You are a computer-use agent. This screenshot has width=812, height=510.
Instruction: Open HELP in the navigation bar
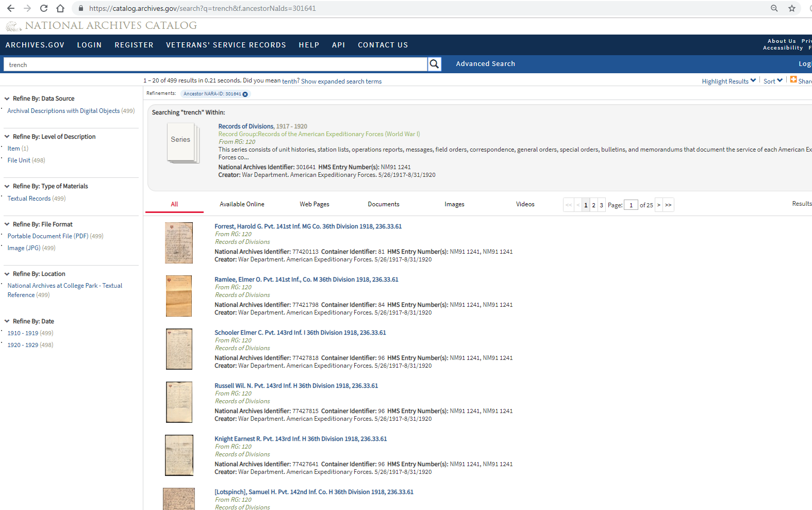[x=309, y=45]
